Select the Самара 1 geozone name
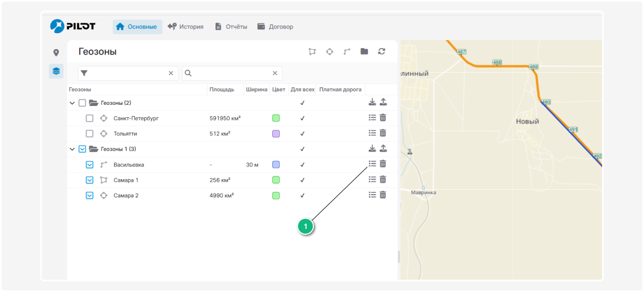 click(x=126, y=180)
